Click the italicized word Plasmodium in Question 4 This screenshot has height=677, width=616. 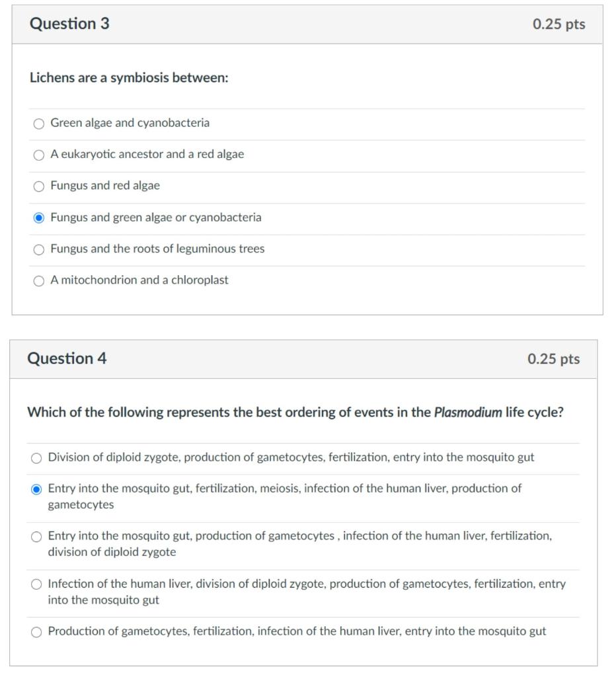[x=465, y=411]
